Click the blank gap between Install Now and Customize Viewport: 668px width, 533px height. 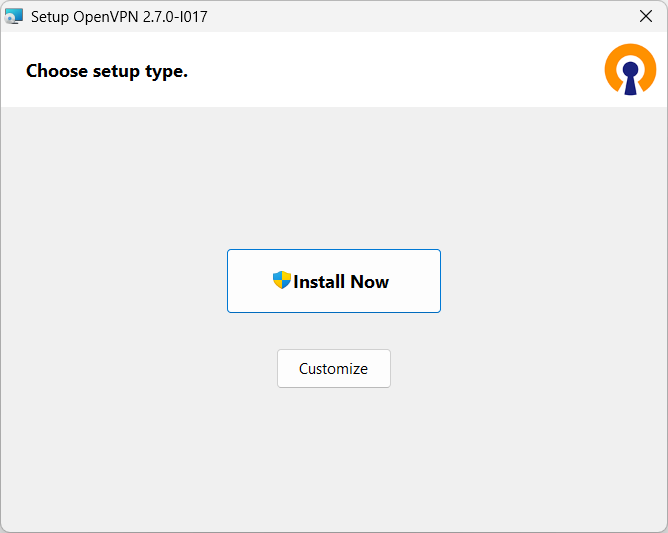tap(334, 331)
